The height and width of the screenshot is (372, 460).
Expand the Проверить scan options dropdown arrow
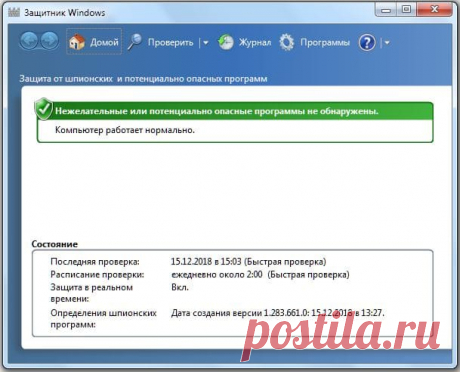[x=206, y=43]
